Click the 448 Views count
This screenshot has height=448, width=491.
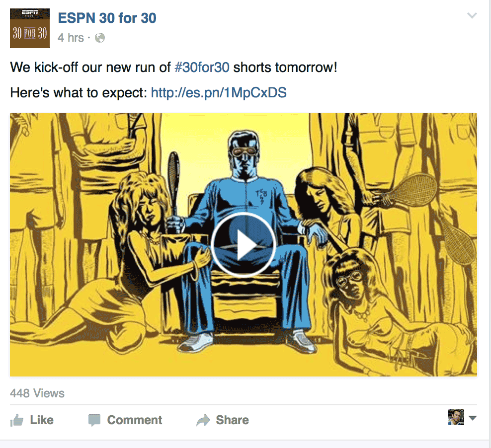[x=37, y=393]
